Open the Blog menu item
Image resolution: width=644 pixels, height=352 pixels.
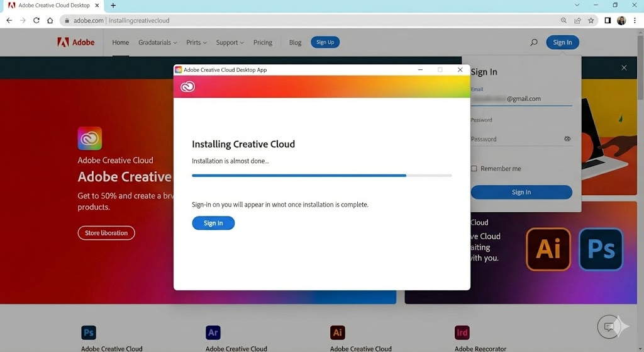pos(295,43)
